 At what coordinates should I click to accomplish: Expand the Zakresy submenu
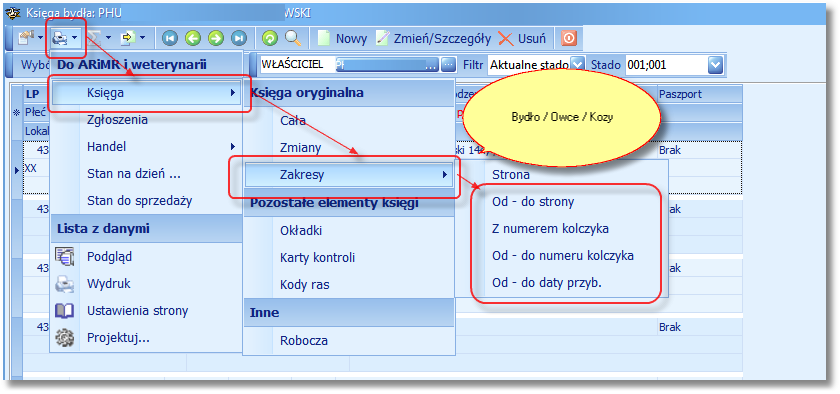(349, 175)
